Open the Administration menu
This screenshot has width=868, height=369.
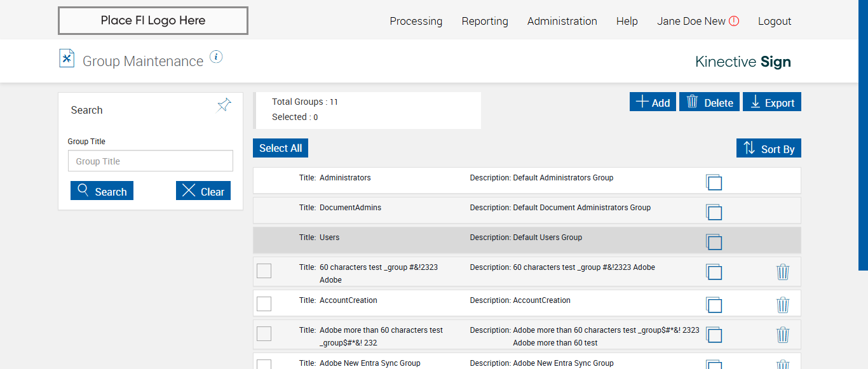point(562,21)
